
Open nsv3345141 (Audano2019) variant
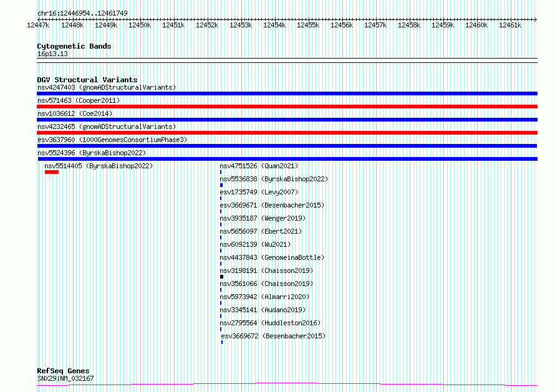tap(263, 310)
